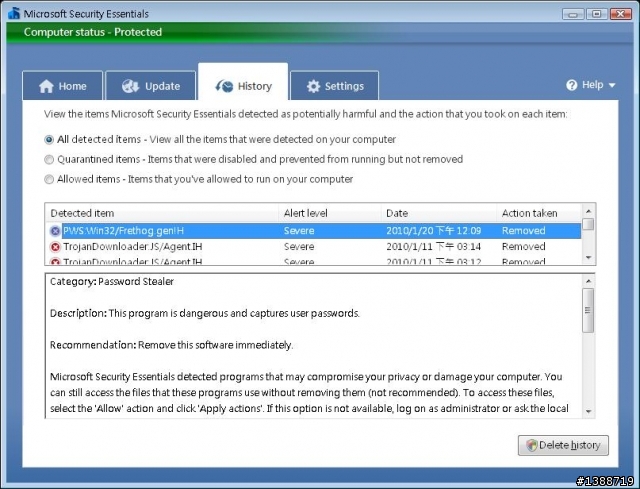Click the gear icon on Settings tab
Image resolution: width=640 pixels, height=489 pixels.
313,86
